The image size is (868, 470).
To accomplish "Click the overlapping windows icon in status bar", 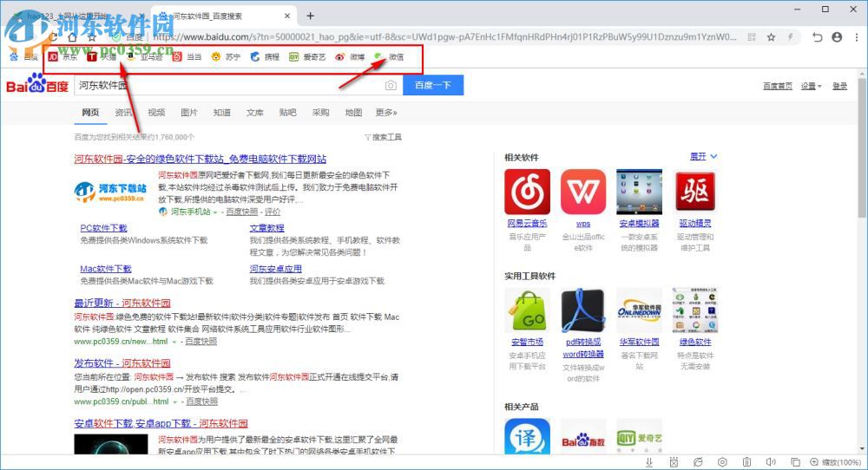I will (x=795, y=461).
